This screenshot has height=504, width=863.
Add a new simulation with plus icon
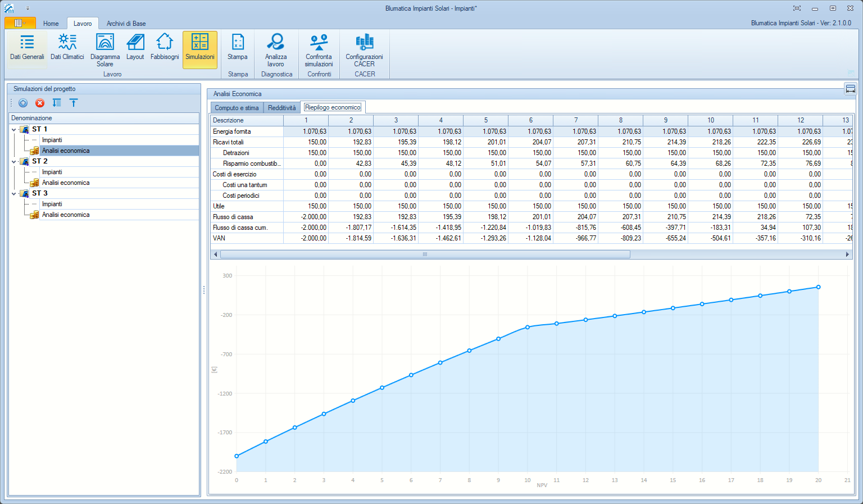pyautogui.click(x=23, y=103)
